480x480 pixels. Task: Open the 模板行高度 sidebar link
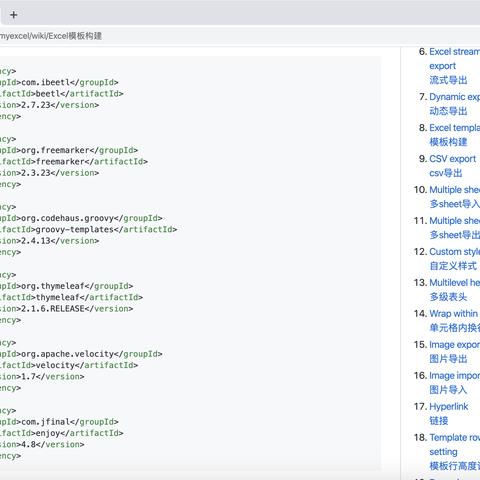coord(455,466)
